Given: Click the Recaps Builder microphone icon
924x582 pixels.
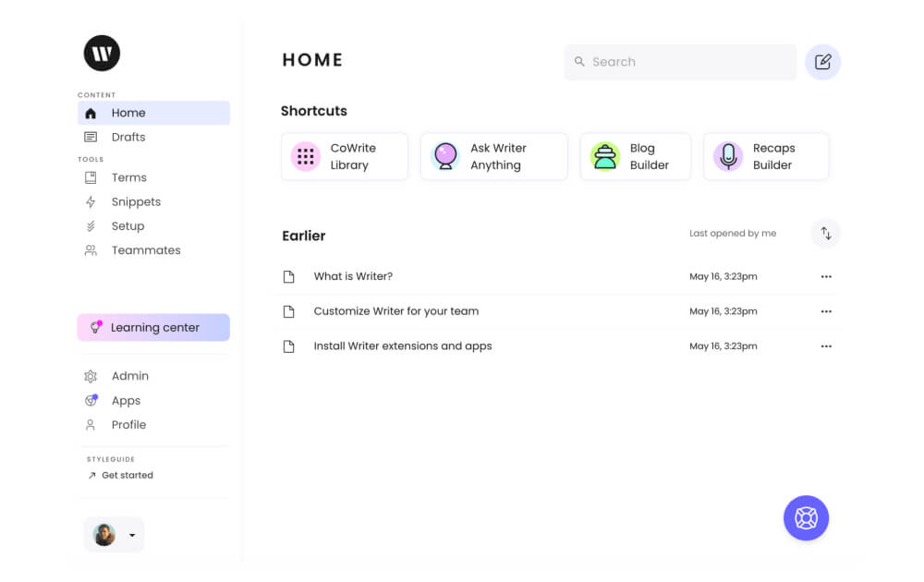Looking at the screenshot, I should tap(728, 157).
